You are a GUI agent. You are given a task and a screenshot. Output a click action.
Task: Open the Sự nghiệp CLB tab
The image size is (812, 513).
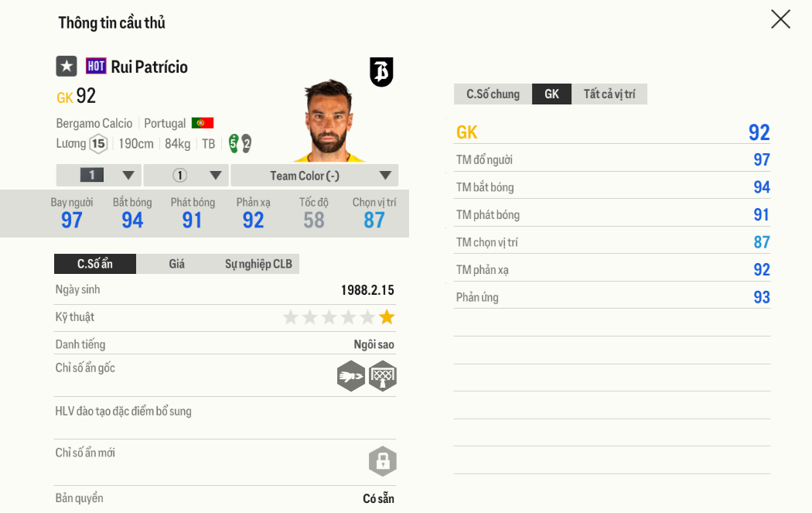(258, 264)
